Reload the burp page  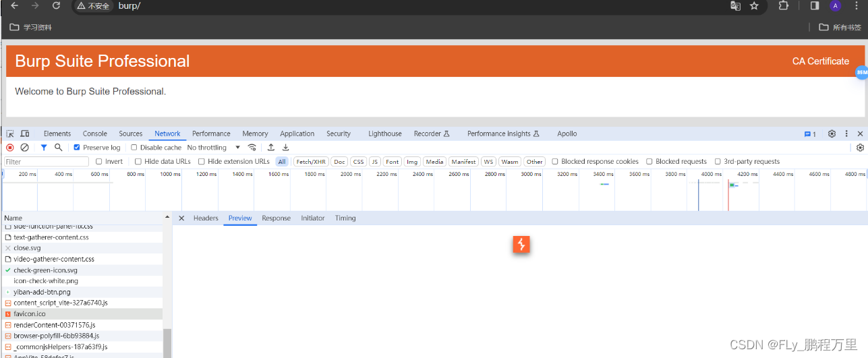(56, 6)
